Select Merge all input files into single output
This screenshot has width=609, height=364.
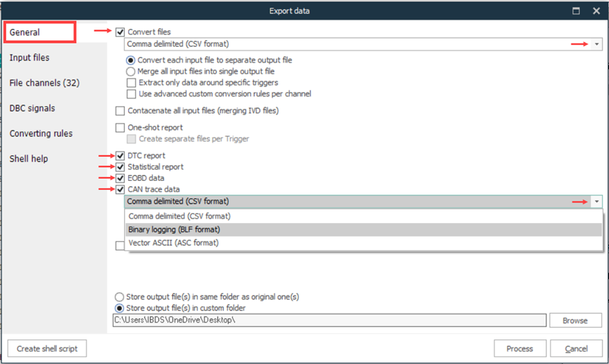130,72
